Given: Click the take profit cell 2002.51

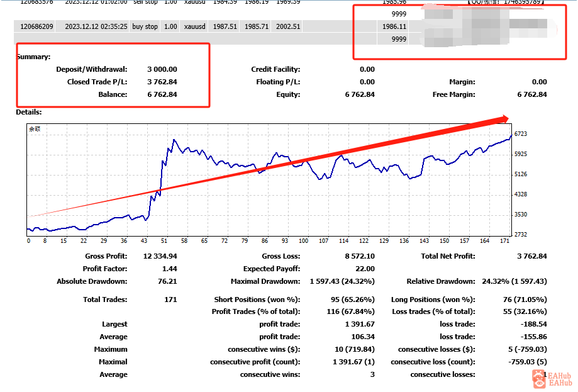Looking at the screenshot, I should [288, 26].
